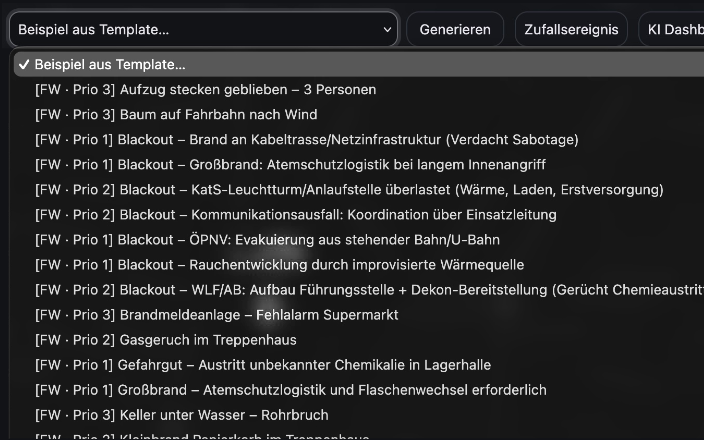This screenshot has height=440, width=704.
Task: Select 'Keller unter Wasser – Rohrbruch'
Action: pos(181,415)
